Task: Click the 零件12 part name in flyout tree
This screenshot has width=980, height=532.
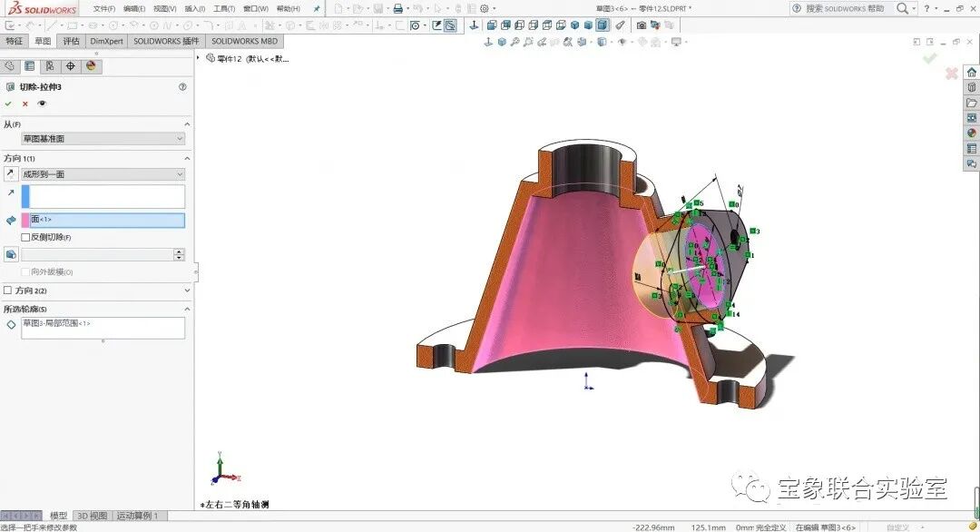Action: click(252, 59)
